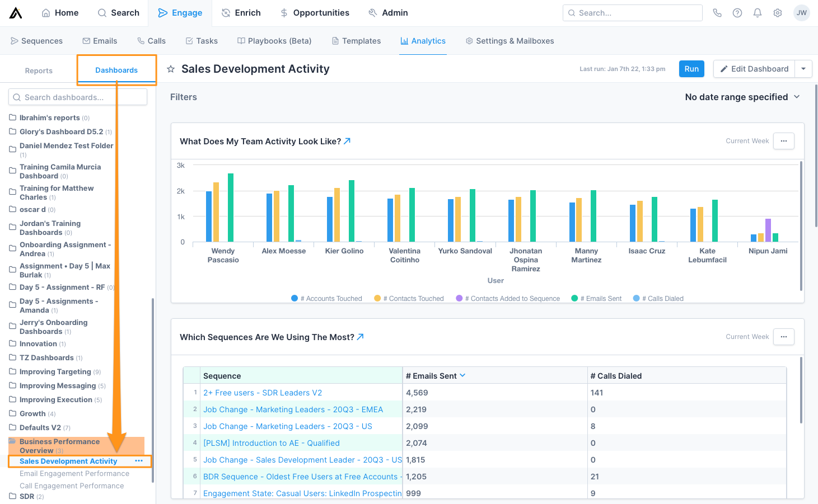
Task: Open 2+ Free users - SDR Leaders V2 sequence
Action: (263, 393)
